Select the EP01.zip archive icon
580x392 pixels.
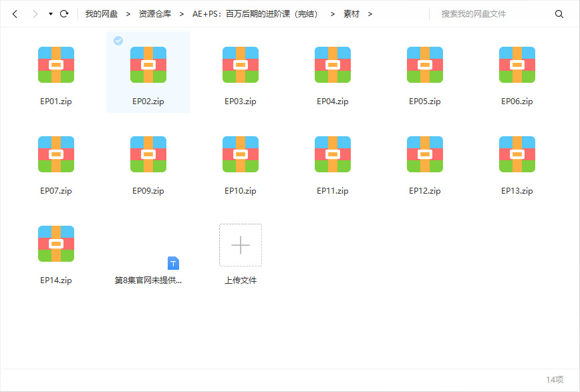[x=56, y=65]
